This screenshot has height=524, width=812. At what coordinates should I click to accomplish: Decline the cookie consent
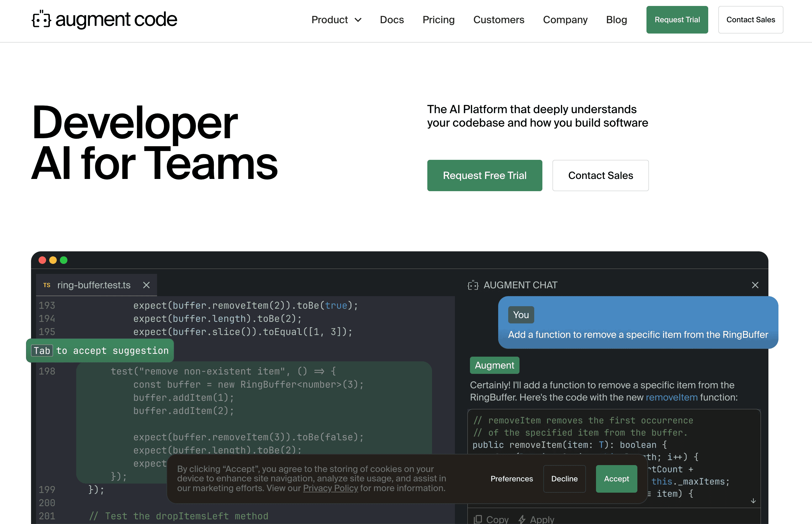pos(564,479)
